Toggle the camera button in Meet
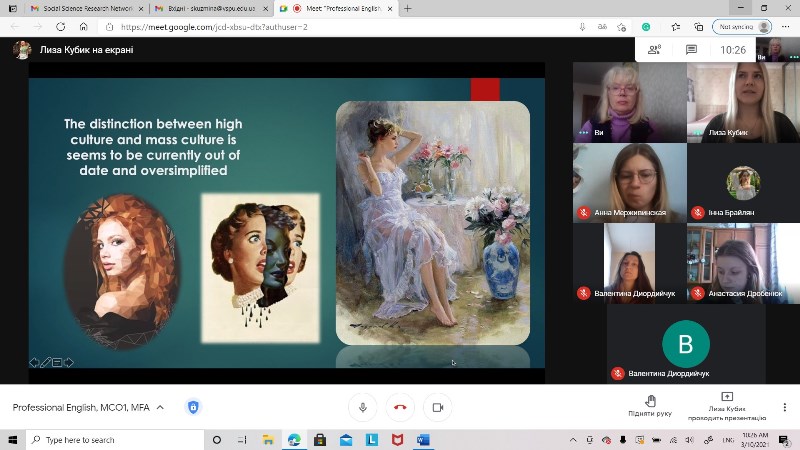800x450 pixels. 438,407
